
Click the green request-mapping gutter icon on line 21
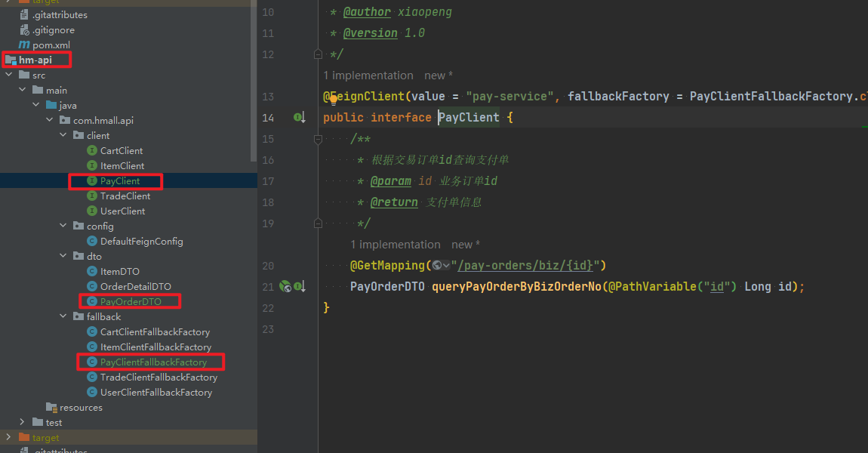pos(285,287)
